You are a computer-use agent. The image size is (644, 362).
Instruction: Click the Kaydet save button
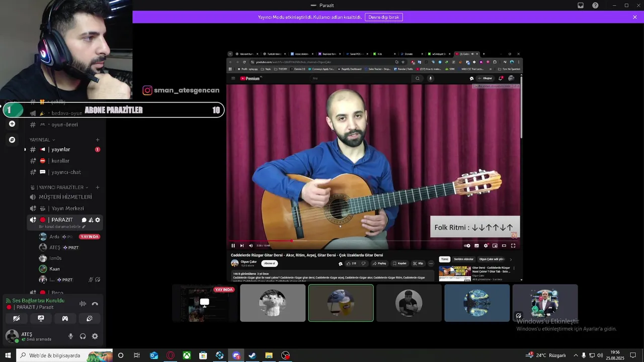tap(399, 263)
